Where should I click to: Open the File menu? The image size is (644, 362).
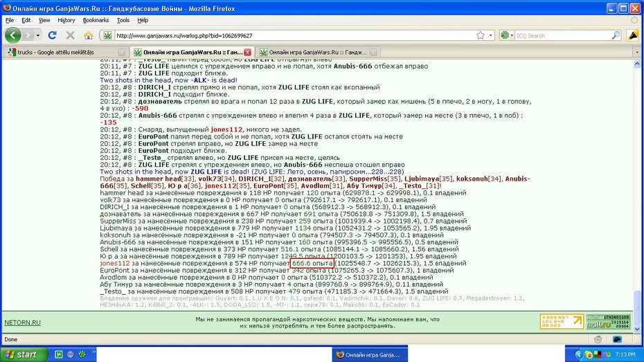coord(10,20)
